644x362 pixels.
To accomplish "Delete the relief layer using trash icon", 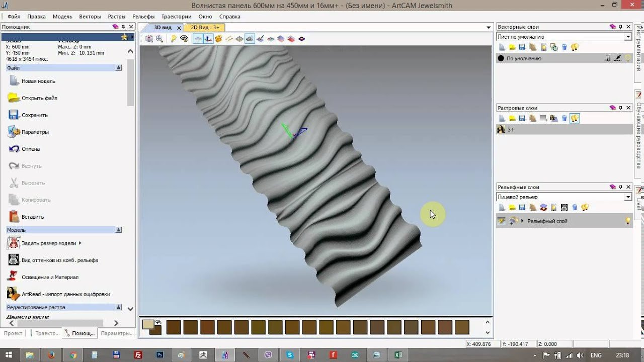I will 574,207.
